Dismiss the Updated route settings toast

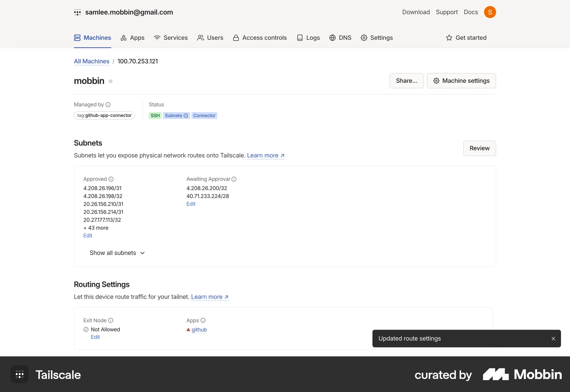click(553, 338)
